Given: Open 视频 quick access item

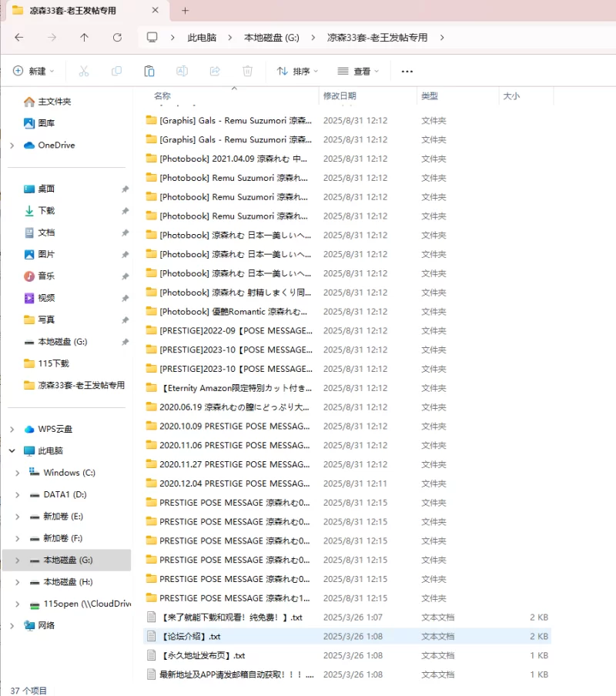Looking at the screenshot, I should pos(46,298).
